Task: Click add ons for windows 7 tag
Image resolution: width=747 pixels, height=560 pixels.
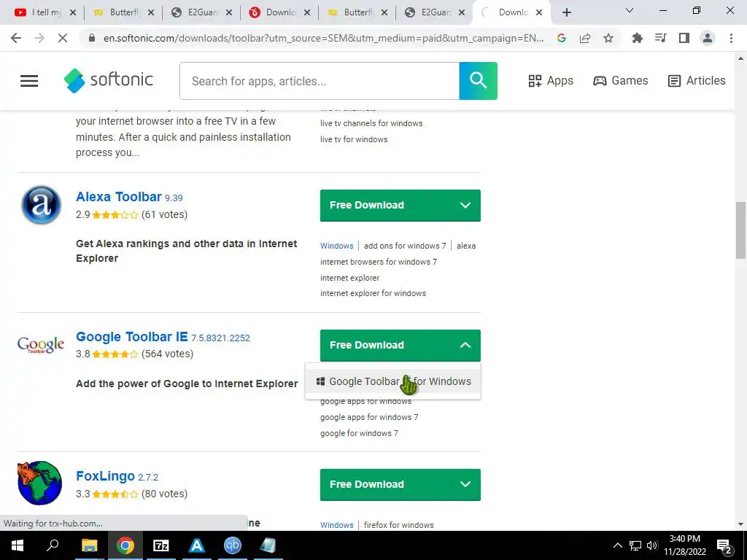Action: click(405, 246)
